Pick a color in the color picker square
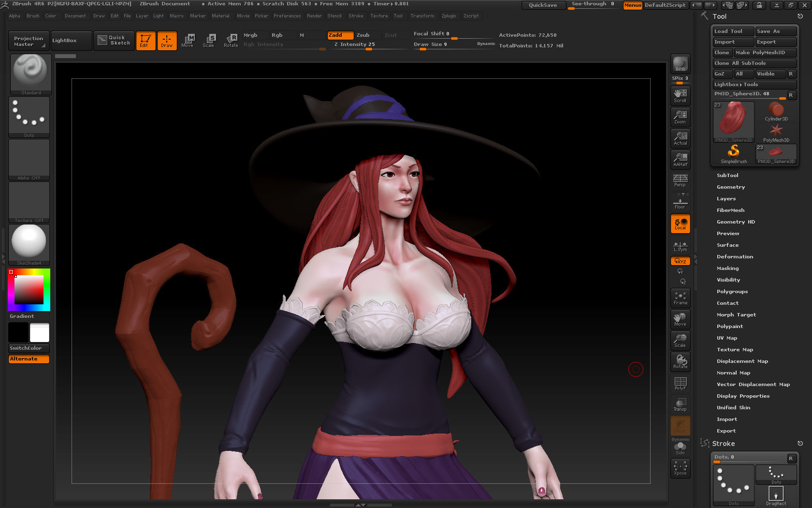812x508 pixels. point(29,290)
